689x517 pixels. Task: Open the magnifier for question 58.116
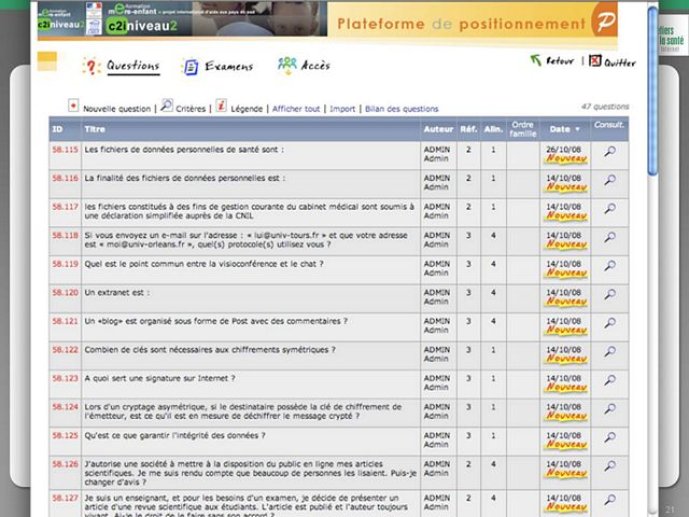point(609,180)
